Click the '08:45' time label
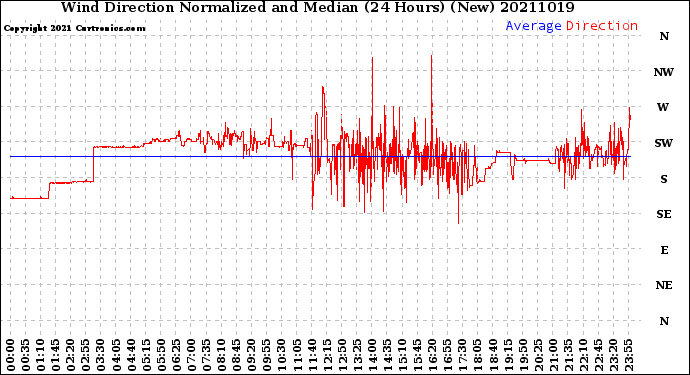Image resolution: width=690 pixels, height=375 pixels. pos(237,355)
